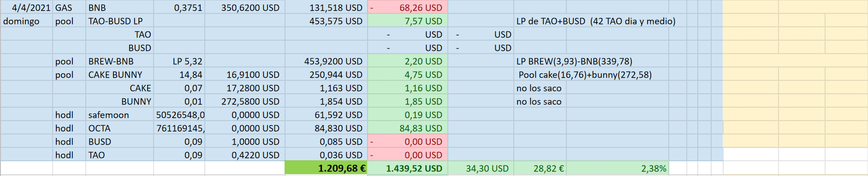The image size is (868, 176).
Task: Select the 2,38% percentage cell
Action: tap(617, 168)
